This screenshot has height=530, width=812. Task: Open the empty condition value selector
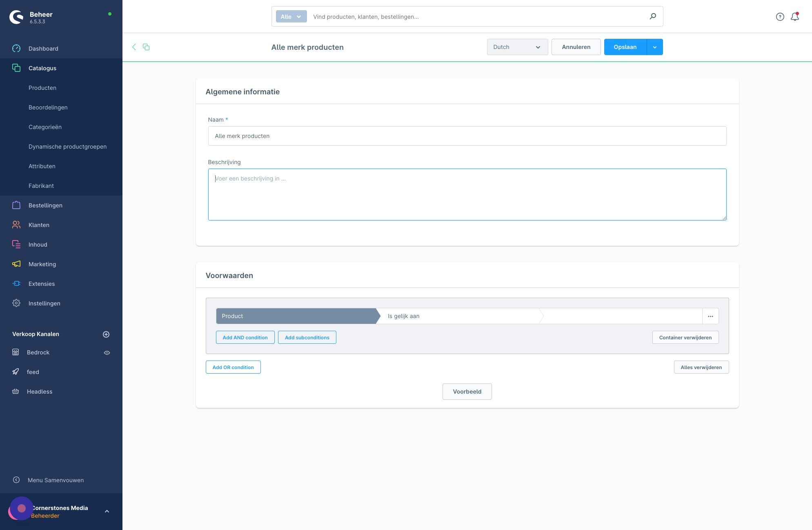622,316
